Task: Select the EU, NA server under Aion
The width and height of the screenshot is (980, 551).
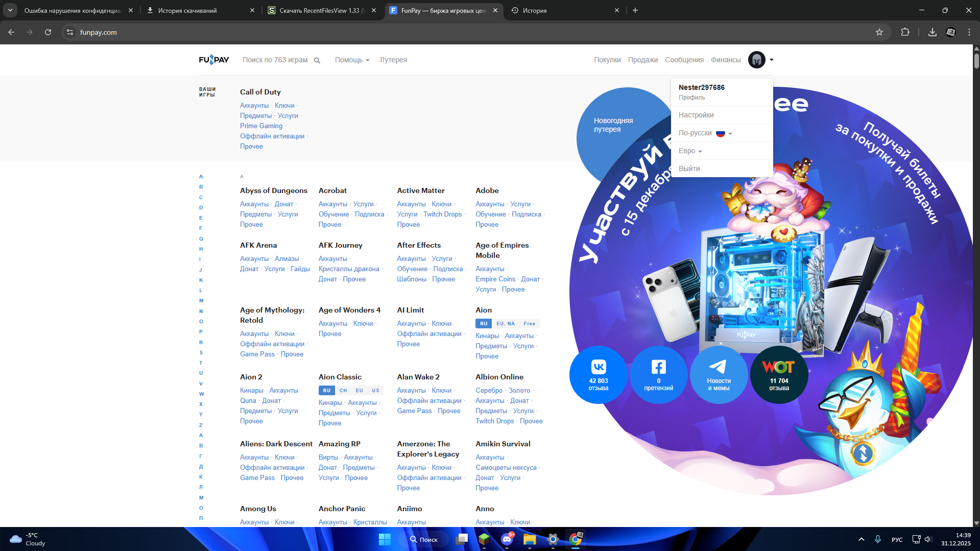Action: [505, 324]
